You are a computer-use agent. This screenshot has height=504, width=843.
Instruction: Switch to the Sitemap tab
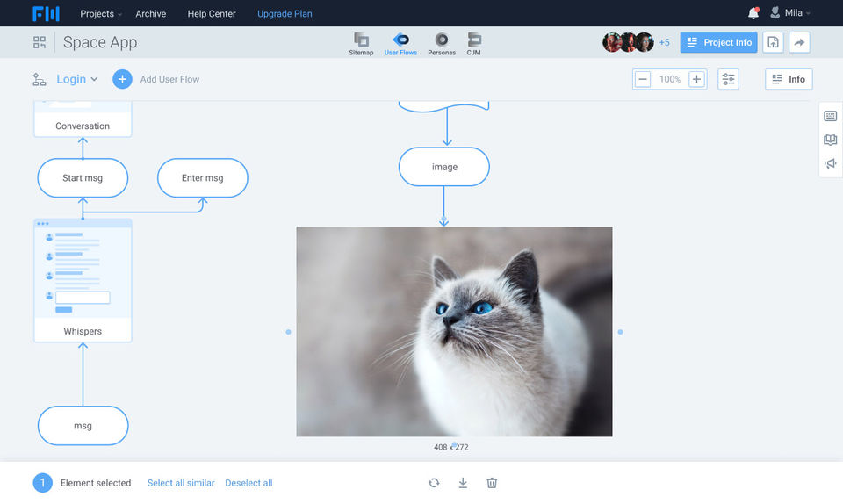pos(361,44)
